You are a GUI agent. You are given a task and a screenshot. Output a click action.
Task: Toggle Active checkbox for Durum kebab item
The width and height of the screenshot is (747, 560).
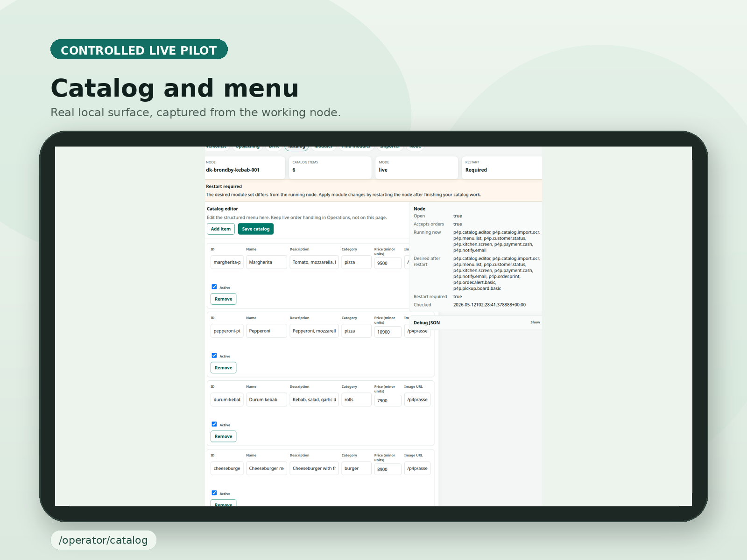tap(214, 424)
